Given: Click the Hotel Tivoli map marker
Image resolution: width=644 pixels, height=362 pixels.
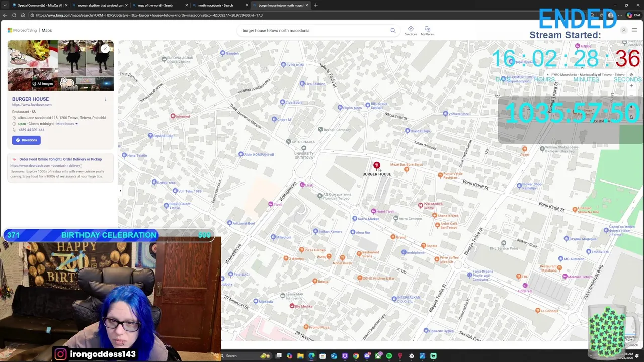Looking at the screenshot, I should click(373, 211).
